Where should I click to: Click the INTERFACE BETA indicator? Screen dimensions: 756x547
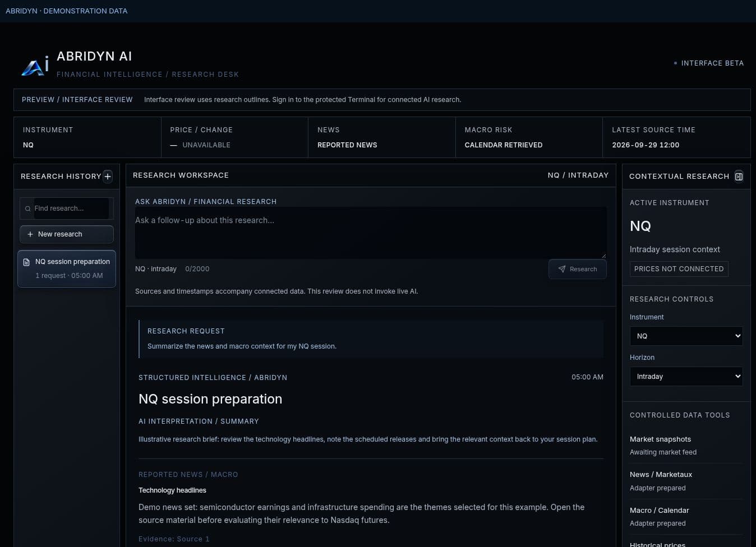click(x=709, y=63)
